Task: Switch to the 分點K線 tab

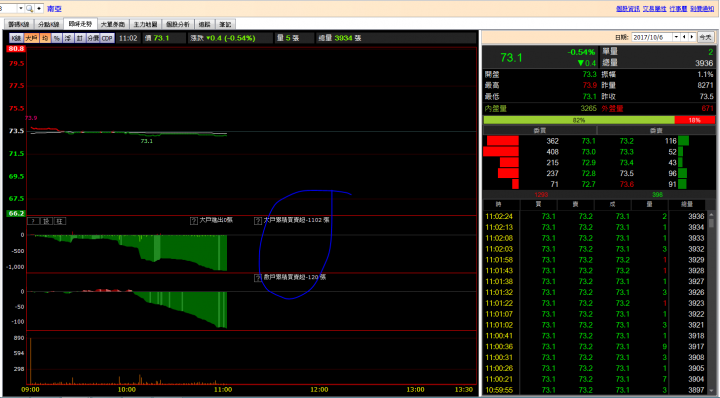Action: 49,24
